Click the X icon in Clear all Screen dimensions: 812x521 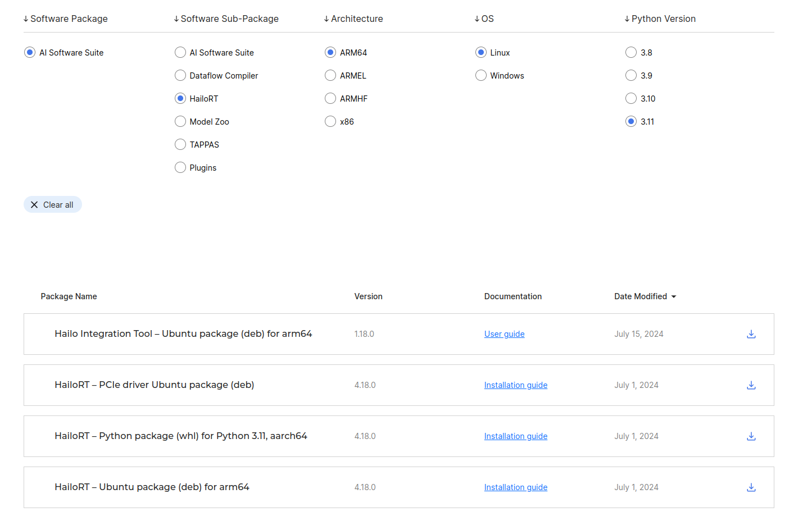tap(34, 205)
